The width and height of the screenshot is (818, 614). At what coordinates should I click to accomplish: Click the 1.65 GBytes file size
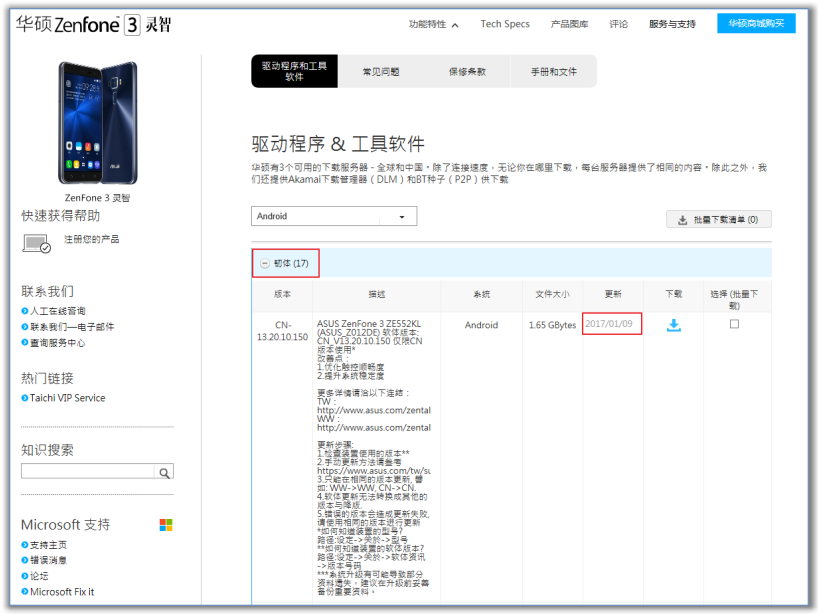(x=552, y=325)
